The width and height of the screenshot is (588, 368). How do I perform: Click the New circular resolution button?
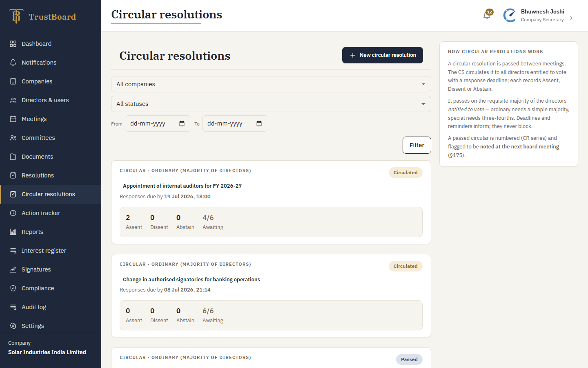click(x=383, y=55)
